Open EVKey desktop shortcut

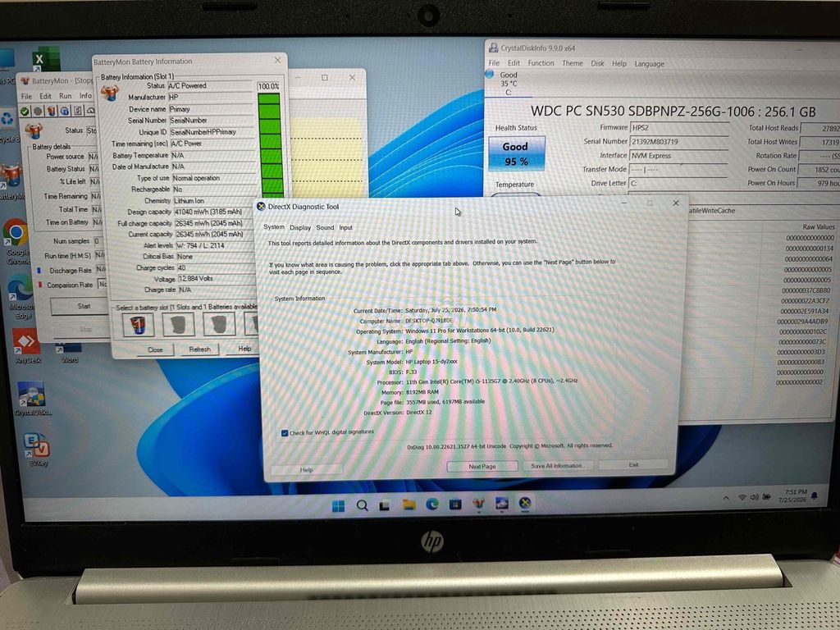point(36,449)
